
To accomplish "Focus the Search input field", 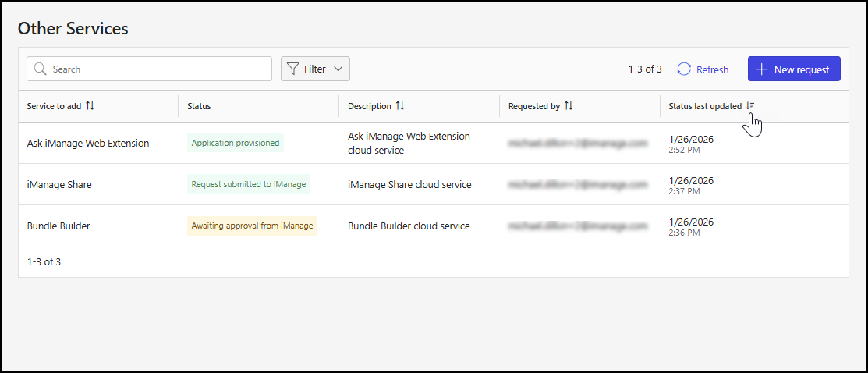I will 150,69.
